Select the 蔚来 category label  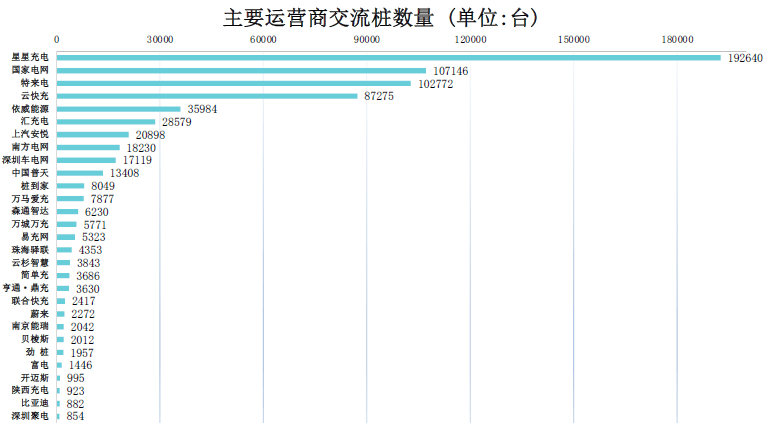tap(40, 314)
